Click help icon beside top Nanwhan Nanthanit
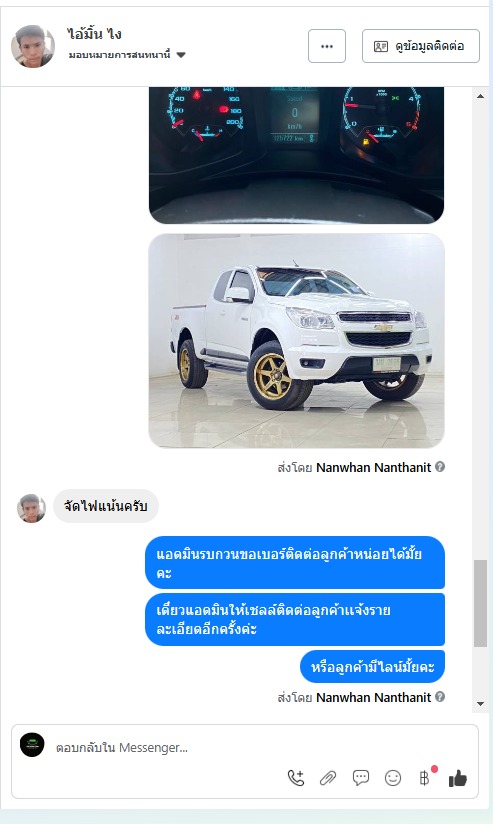Image resolution: width=493 pixels, height=824 pixels. [x=440, y=466]
